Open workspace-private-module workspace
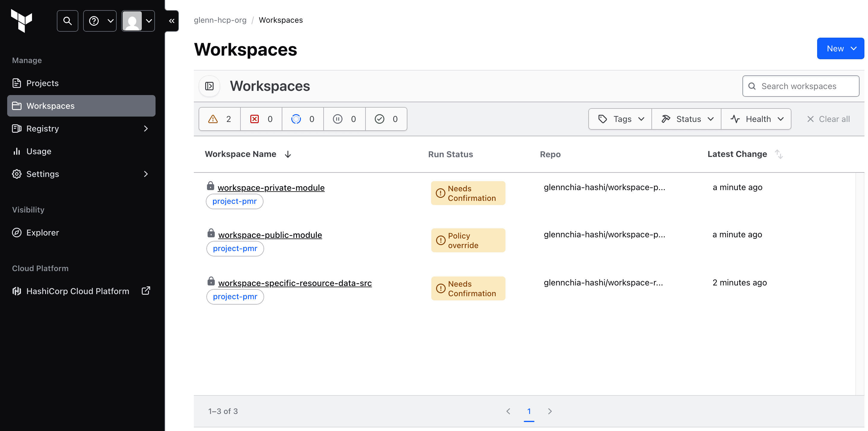 click(x=271, y=187)
